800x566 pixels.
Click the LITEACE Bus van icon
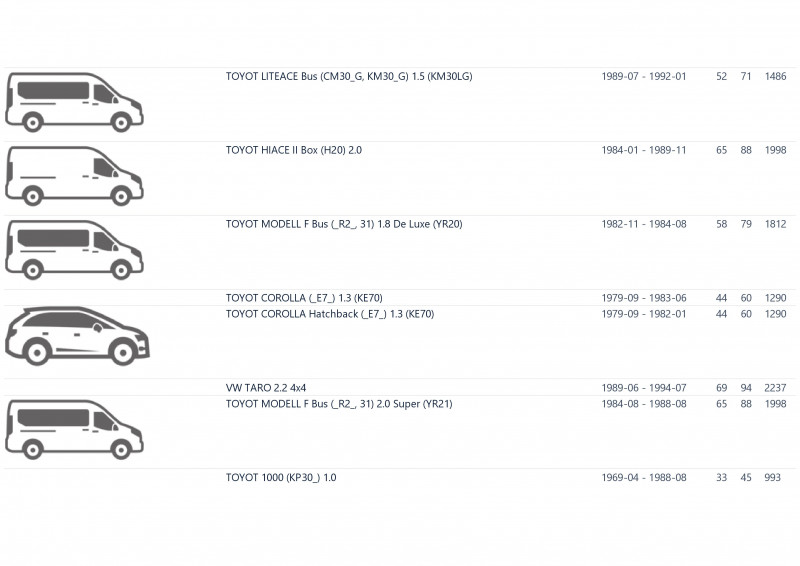74,102
